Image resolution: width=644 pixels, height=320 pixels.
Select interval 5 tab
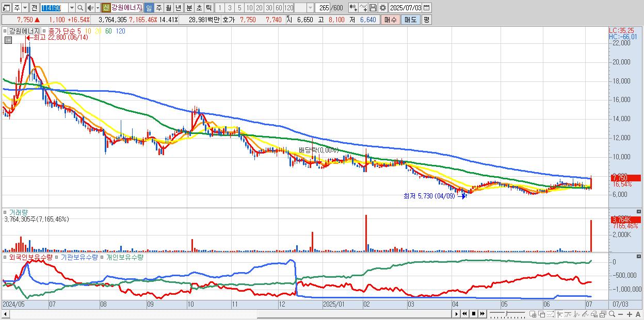click(x=239, y=8)
